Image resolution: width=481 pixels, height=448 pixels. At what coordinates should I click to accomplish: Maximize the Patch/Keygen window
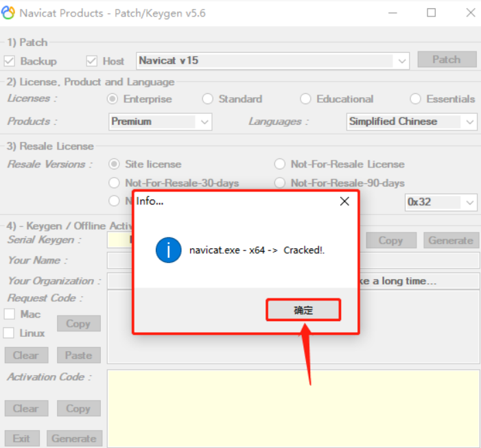pyautogui.click(x=432, y=13)
